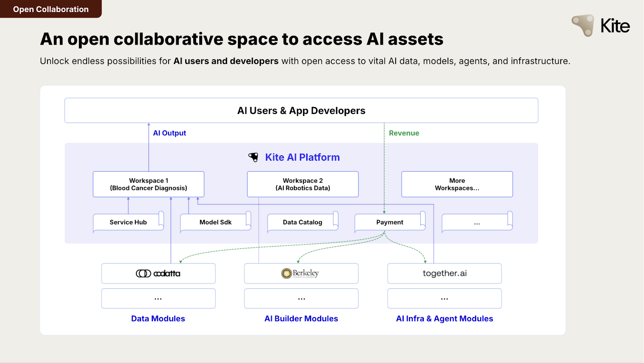This screenshot has width=644, height=363.
Task: Open the Data Catalog module
Action: [302, 222]
